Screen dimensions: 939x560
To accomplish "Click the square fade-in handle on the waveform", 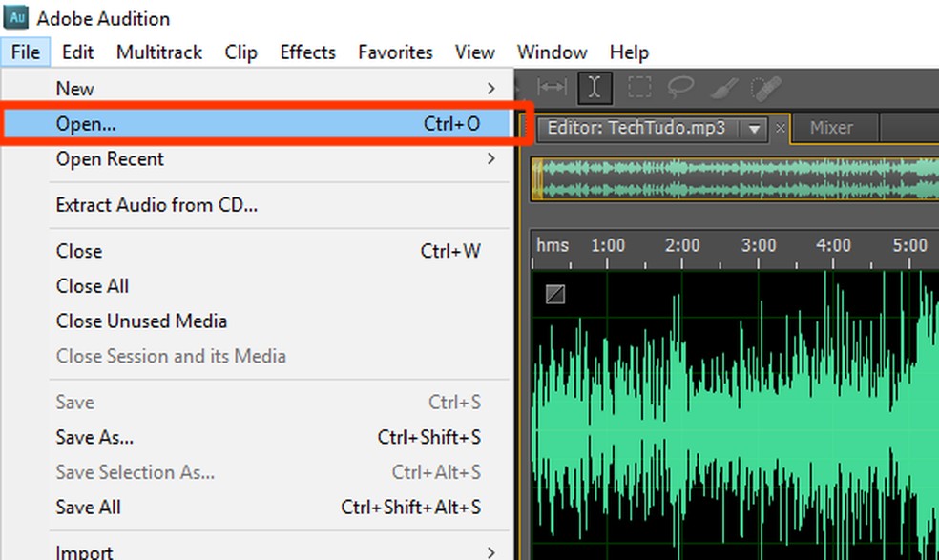I will 554,295.
